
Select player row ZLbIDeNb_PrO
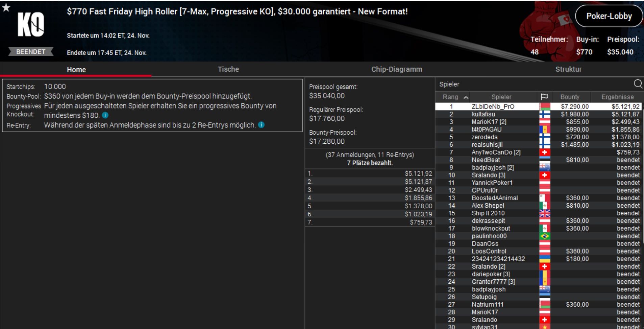(538, 107)
